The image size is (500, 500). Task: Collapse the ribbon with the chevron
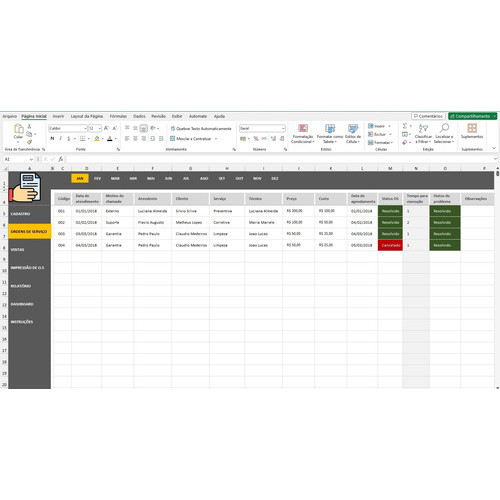tap(494, 148)
